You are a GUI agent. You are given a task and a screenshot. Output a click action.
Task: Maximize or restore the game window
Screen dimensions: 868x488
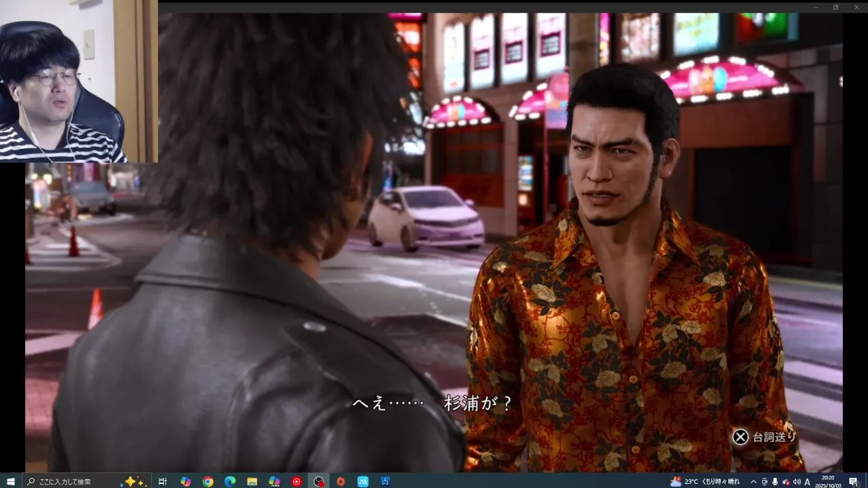835,7
